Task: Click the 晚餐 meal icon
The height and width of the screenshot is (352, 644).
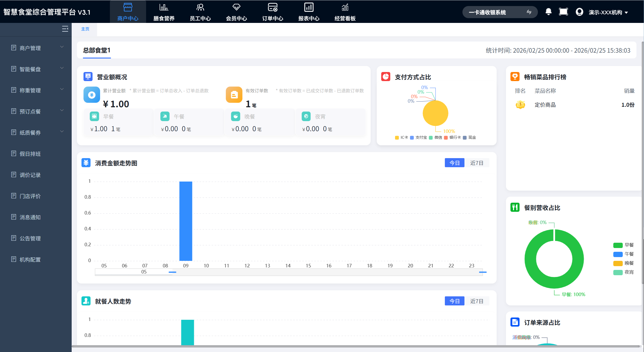Action: (x=235, y=116)
